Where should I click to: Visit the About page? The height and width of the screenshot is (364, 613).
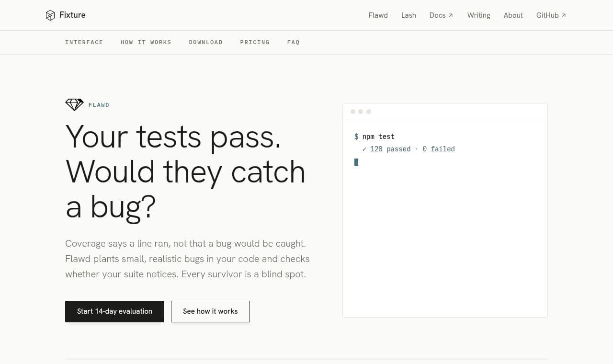(513, 15)
